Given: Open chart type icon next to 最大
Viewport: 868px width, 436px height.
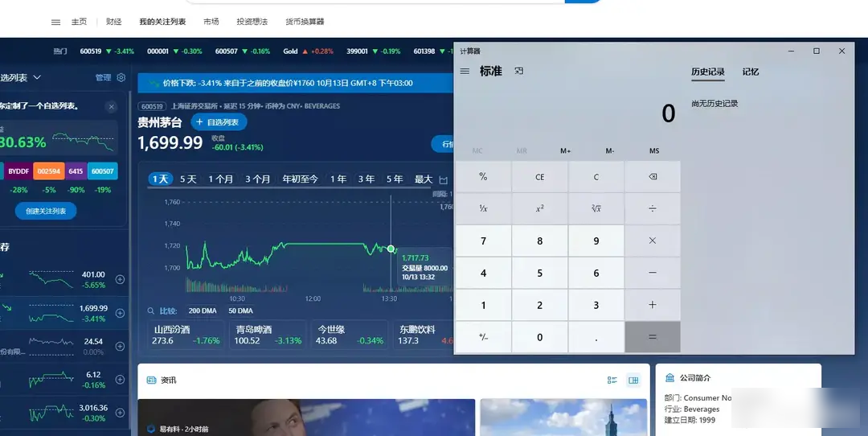Looking at the screenshot, I should pyautogui.click(x=444, y=179).
